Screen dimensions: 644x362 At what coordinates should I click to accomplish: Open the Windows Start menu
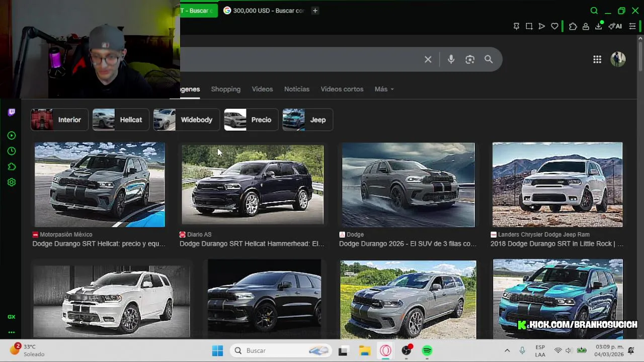click(x=217, y=350)
